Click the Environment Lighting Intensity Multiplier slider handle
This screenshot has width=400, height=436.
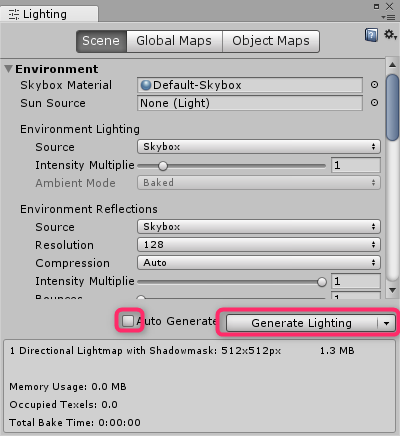point(163,166)
